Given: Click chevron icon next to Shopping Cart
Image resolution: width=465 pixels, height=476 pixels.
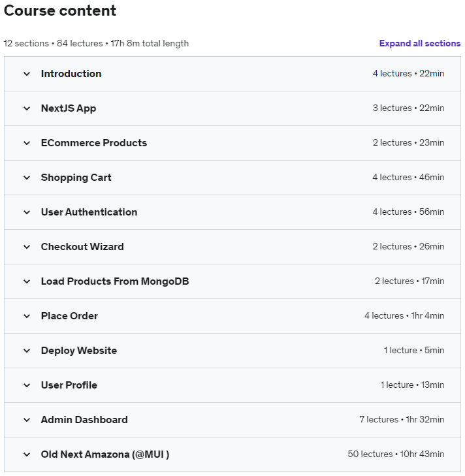Looking at the screenshot, I should [x=27, y=178].
